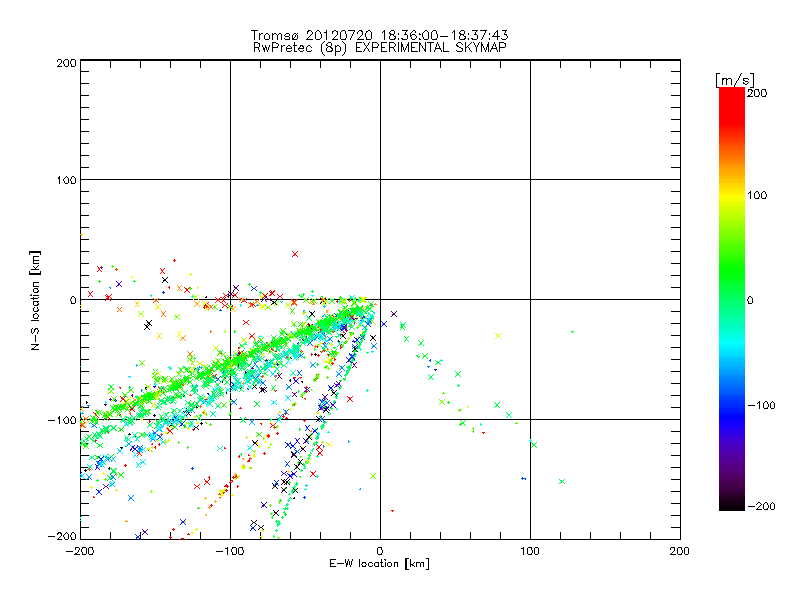Click the colorbar label "100"
This screenshot has height=600, width=800.
pos(757,195)
